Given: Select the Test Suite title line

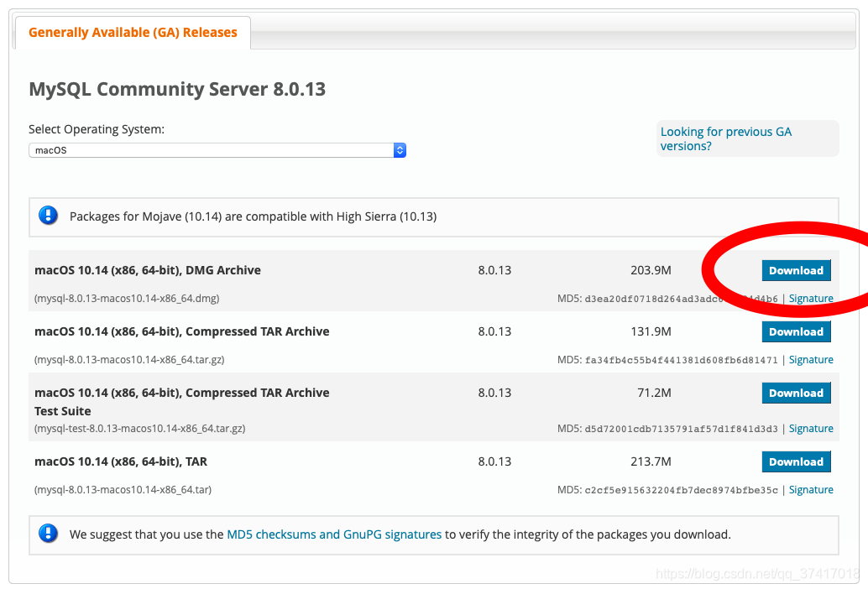Looking at the screenshot, I should 63,411.
